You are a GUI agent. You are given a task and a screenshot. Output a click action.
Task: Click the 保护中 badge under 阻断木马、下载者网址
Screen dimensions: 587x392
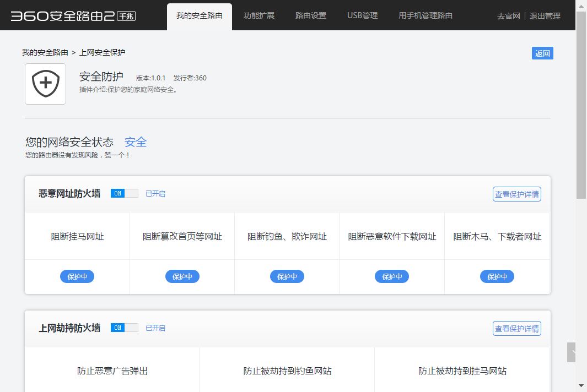[497, 276]
